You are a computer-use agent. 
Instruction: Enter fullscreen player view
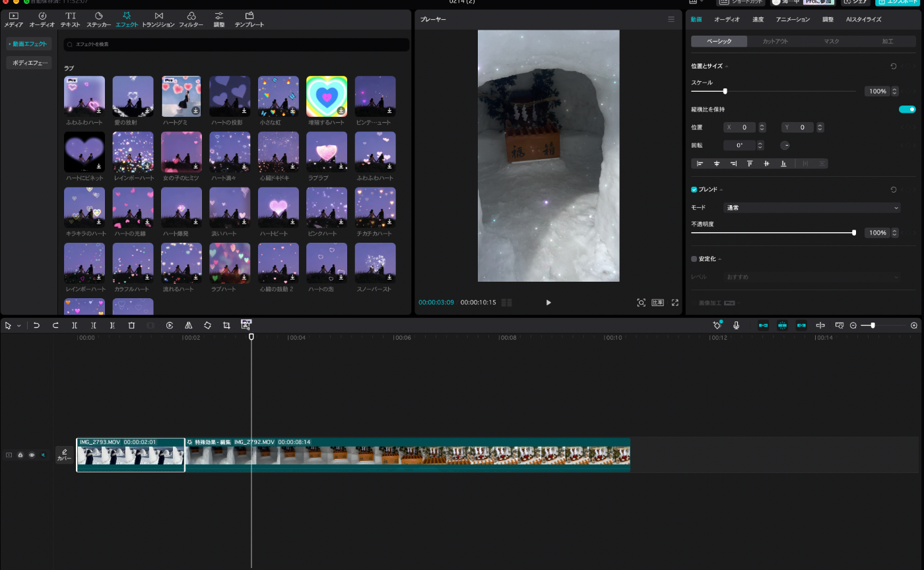pyautogui.click(x=675, y=302)
